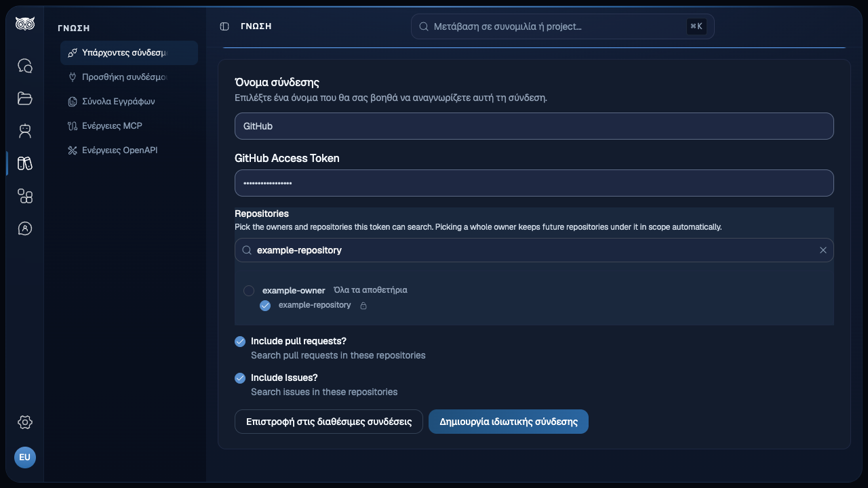Click the Προσθήκη συνδέσμου plug icon
Image resolution: width=868 pixels, height=488 pixels.
point(73,77)
